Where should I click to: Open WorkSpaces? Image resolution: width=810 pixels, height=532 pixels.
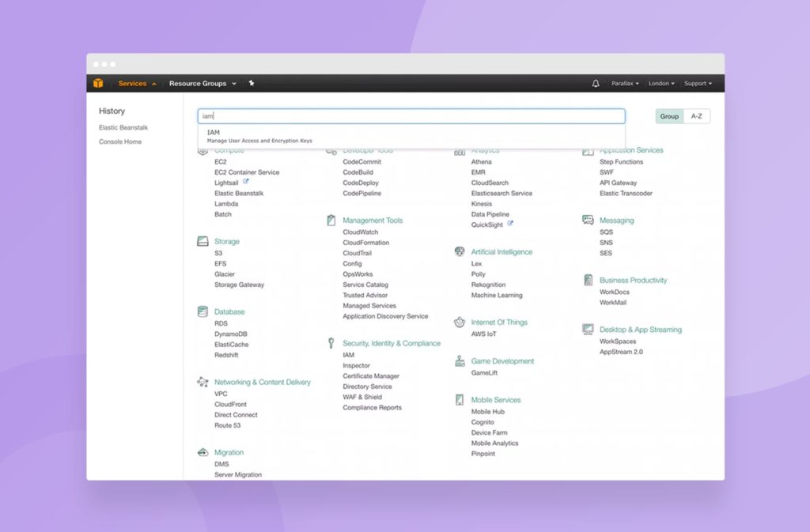click(x=618, y=341)
